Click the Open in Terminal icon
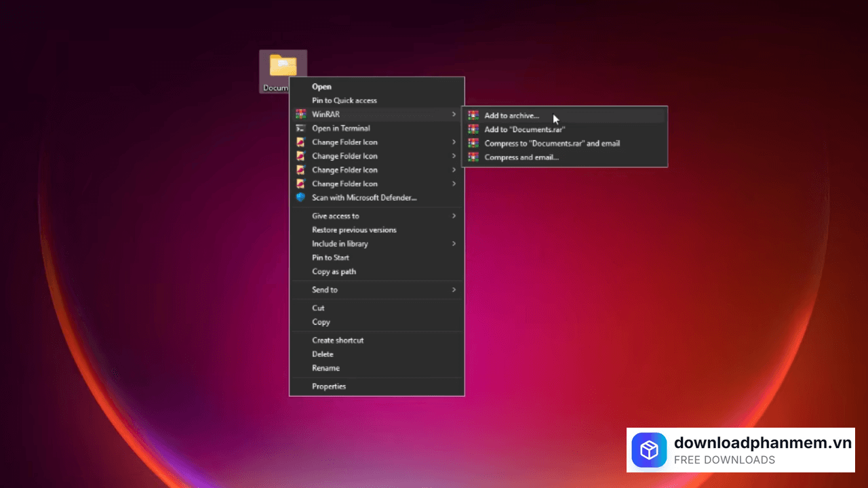Screen dimensions: 868x488 (x=301, y=128)
